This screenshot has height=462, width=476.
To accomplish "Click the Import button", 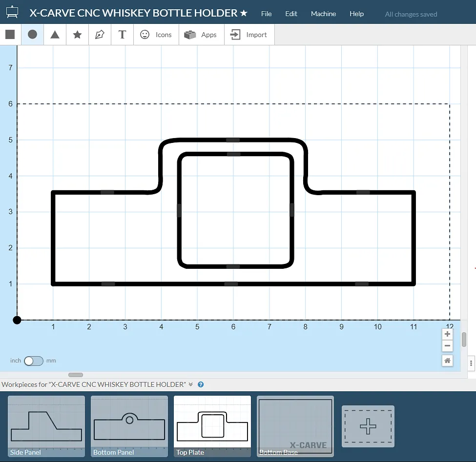I will pos(249,35).
